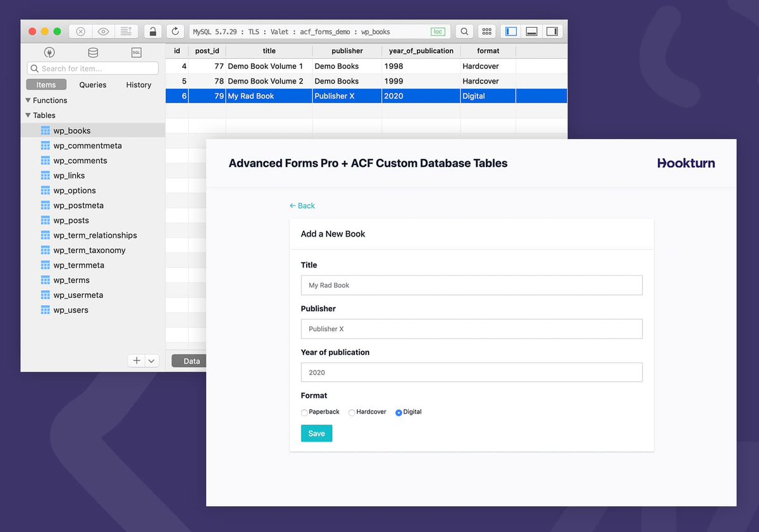Expand the Functions section triangle
This screenshot has height=532, width=759.
[x=28, y=101]
